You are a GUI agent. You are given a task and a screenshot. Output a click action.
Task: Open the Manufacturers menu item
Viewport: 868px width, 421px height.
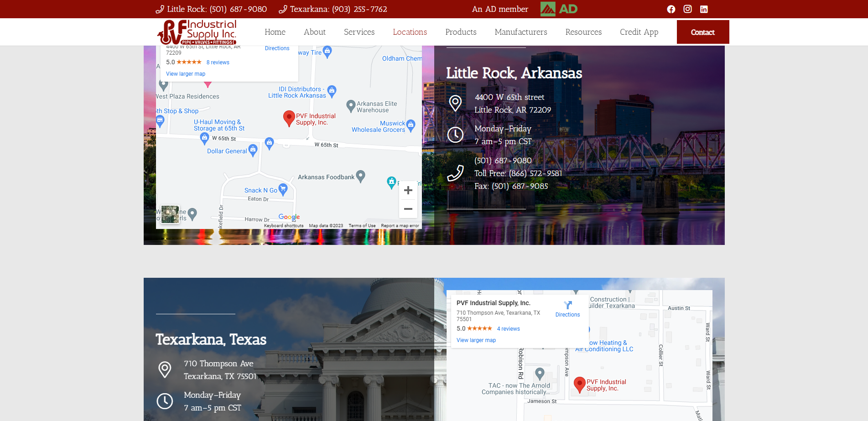[x=521, y=32]
